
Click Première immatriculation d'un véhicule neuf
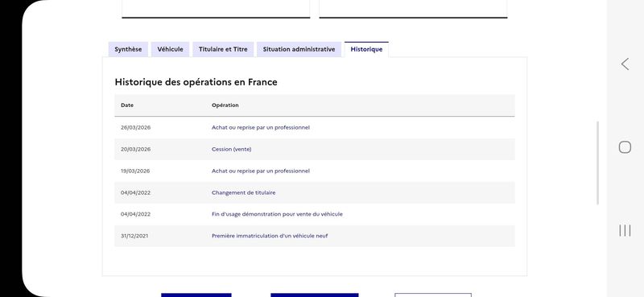point(270,236)
